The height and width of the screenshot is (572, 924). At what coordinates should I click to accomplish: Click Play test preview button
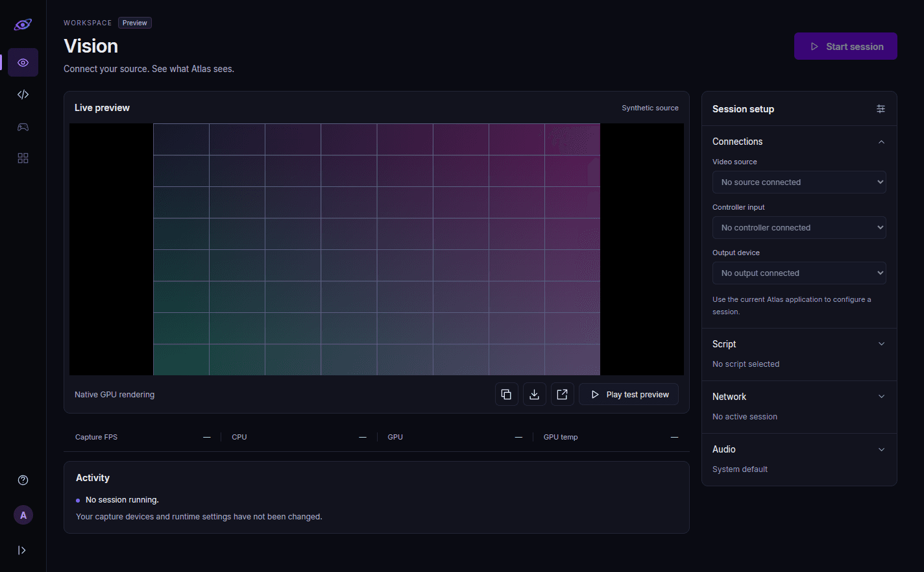[x=629, y=394]
